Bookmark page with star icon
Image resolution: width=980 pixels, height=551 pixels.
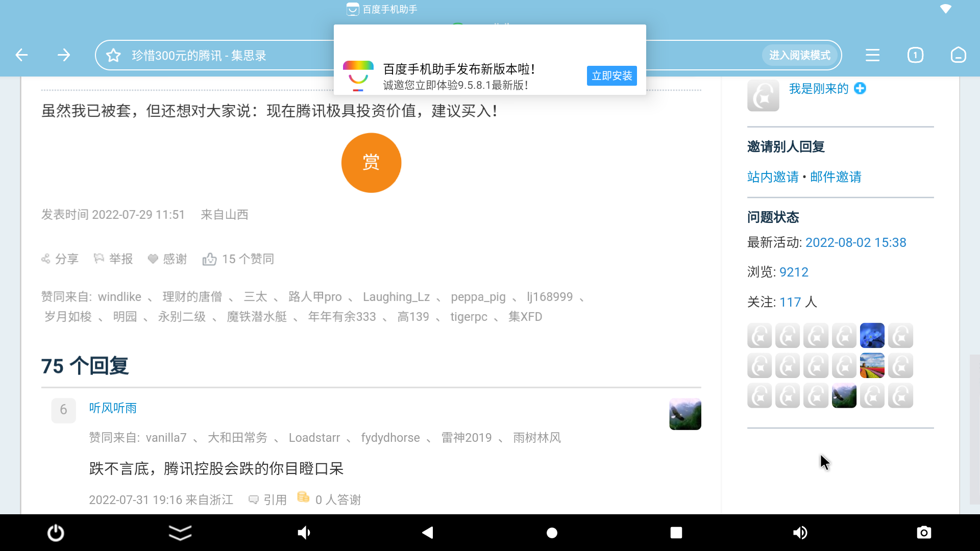pos(113,55)
